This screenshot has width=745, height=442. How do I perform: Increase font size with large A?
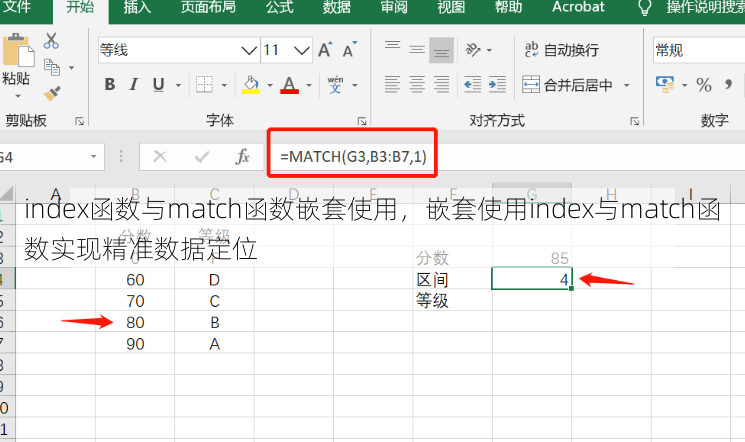pyautogui.click(x=325, y=50)
